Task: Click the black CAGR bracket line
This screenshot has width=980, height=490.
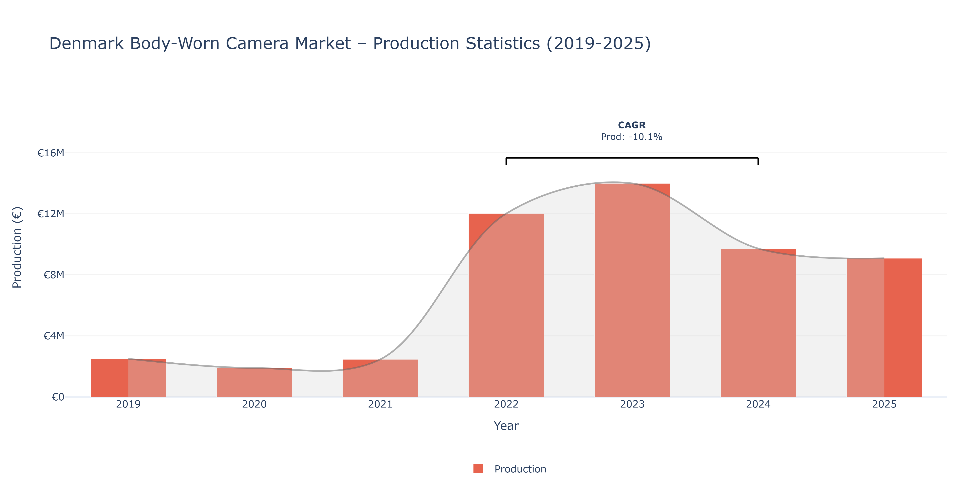Action: click(632, 158)
